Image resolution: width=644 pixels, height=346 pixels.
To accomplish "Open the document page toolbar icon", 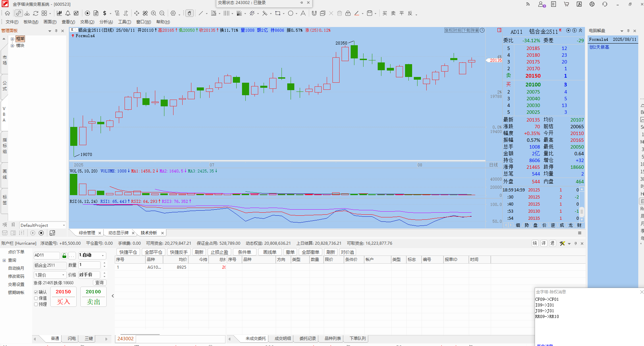I will point(96,13).
